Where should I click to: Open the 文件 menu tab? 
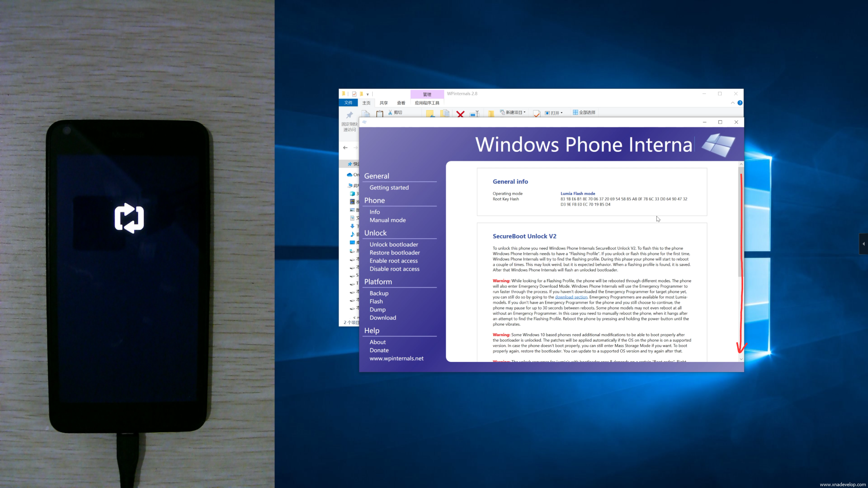pos(348,103)
